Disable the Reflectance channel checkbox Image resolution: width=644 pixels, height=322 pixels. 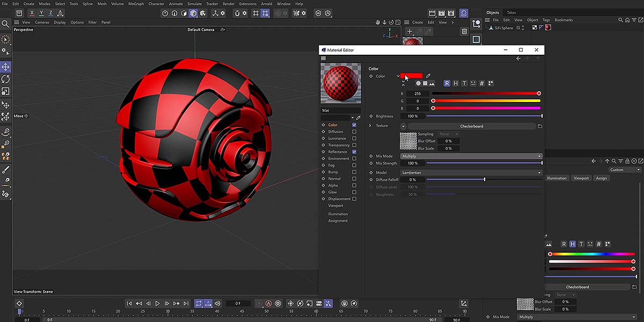[x=354, y=152]
